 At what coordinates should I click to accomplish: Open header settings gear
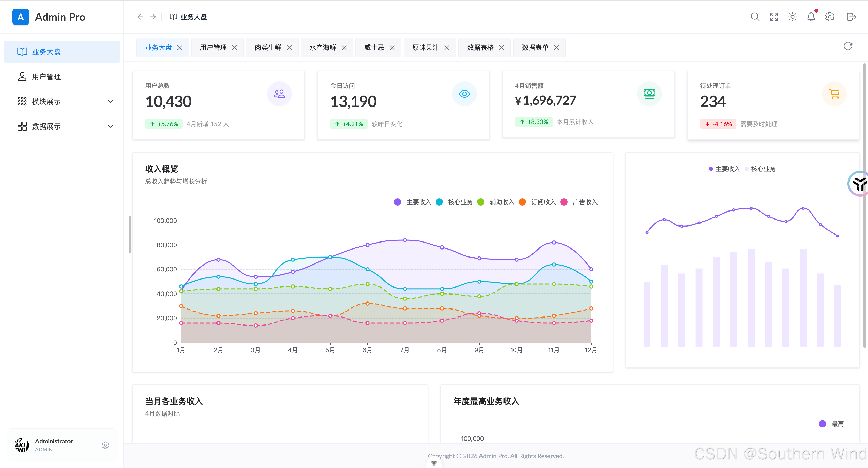tap(829, 17)
